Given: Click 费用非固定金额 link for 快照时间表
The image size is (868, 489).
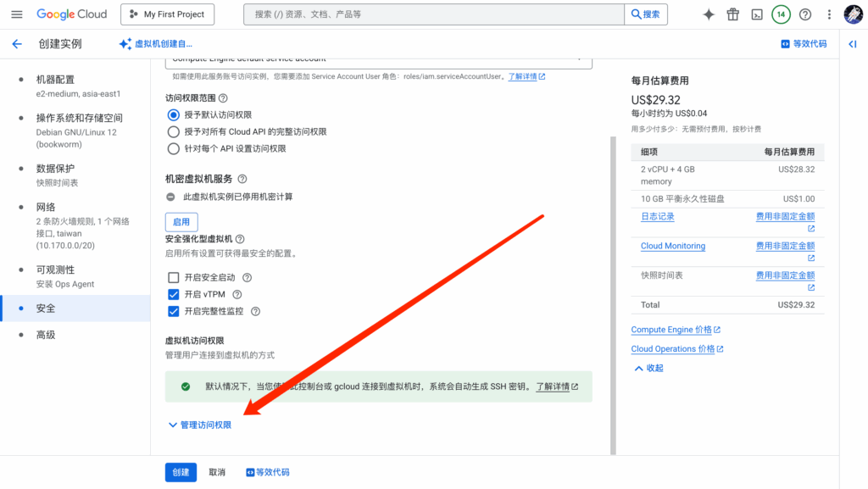Looking at the screenshot, I should pos(786,275).
